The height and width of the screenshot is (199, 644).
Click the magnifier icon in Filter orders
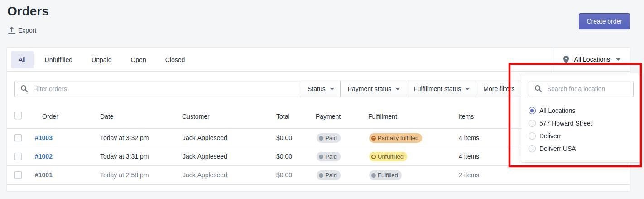[24, 89]
